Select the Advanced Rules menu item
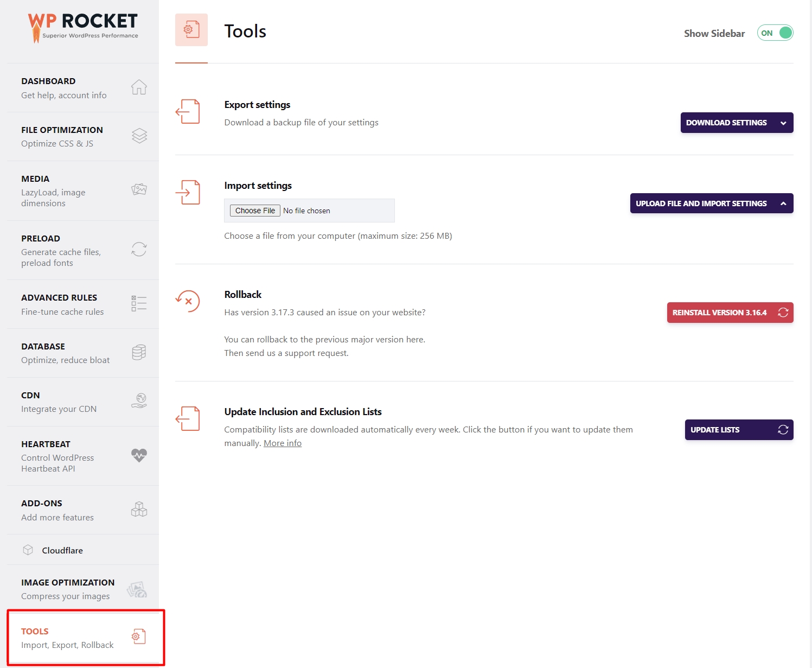The width and height of the screenshot is (812, 668). click(x=82, y=304)
